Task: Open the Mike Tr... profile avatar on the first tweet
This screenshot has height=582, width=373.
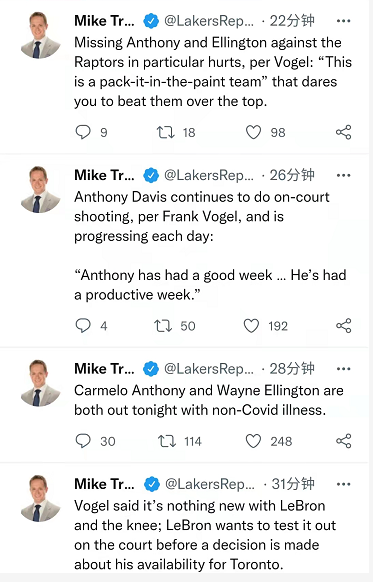Action: (x=40, y=35)
